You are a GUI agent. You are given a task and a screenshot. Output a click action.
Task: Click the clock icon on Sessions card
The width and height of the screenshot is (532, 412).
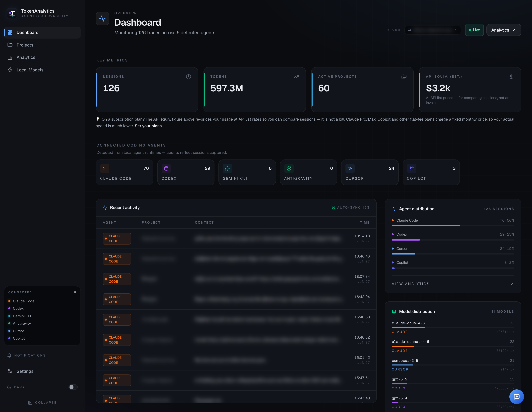(x=189, y=77)
